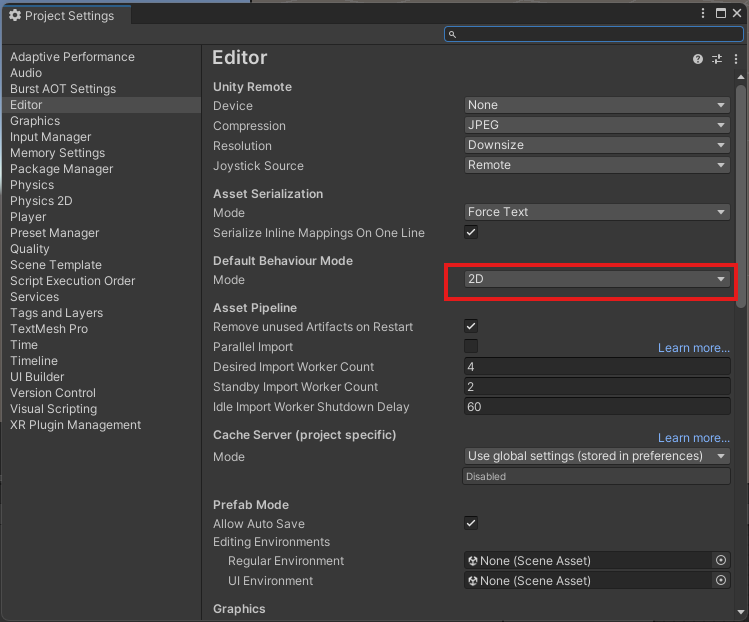Image resolution: width=749 pixels, height=622 pixels.
Task: Open Asset Serialization Mode dropdown
Action: click(597, 212)
